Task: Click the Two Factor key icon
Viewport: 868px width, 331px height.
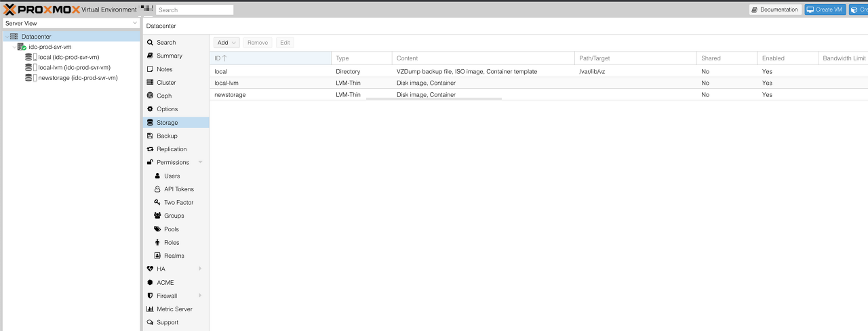Action: click(x=157, y=202)
